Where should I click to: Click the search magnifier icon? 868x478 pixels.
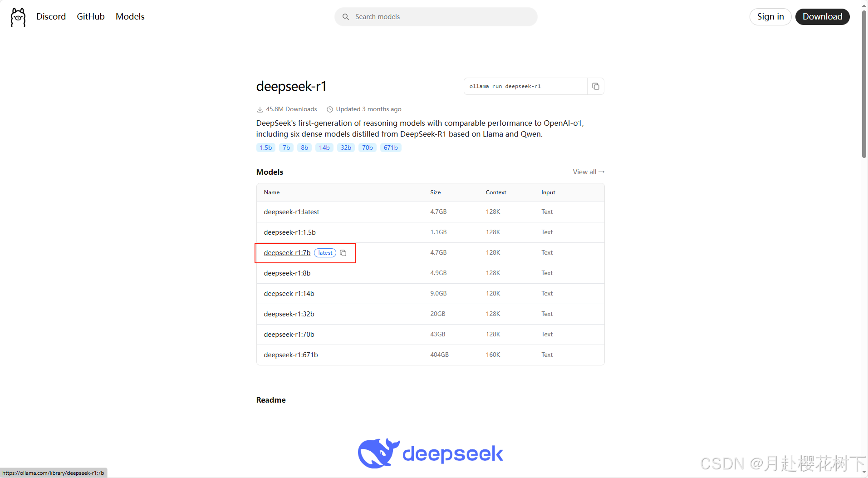pyautogui.click(x=346, y=17)
